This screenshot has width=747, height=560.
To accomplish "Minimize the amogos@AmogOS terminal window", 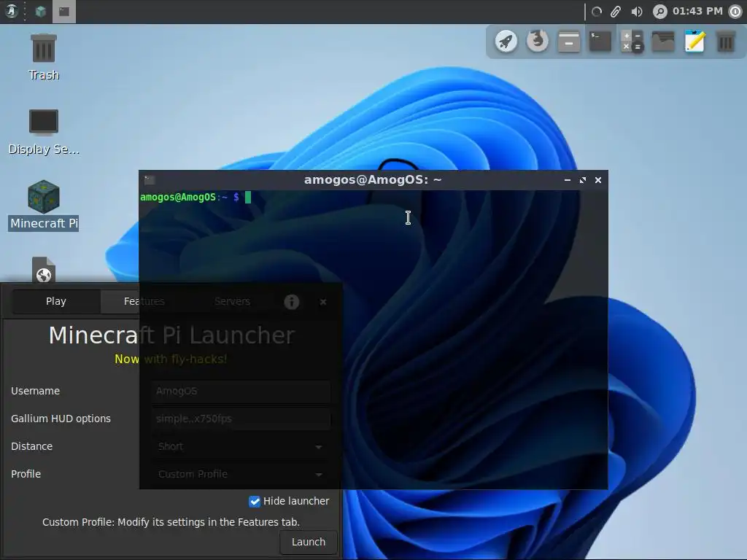I will [x=567, y=180].
